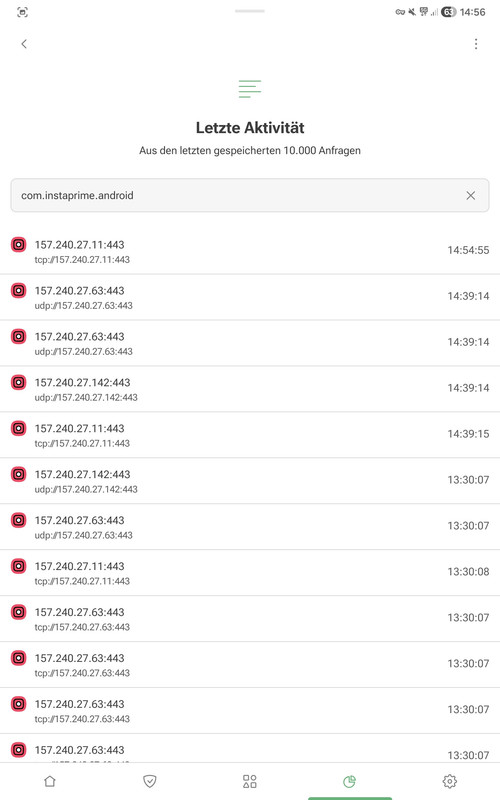
Task: Switch to the shield Protection tab
Action: point(149,781)
